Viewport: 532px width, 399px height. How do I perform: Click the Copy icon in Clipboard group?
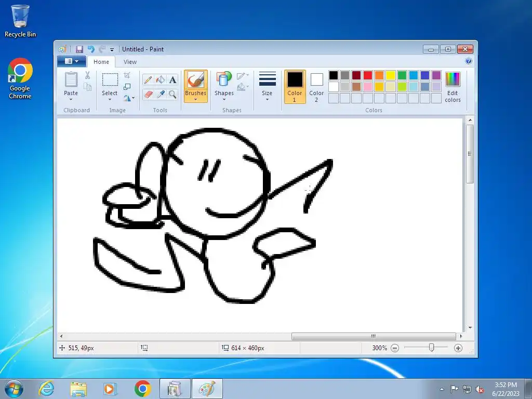tap(87, 87)
